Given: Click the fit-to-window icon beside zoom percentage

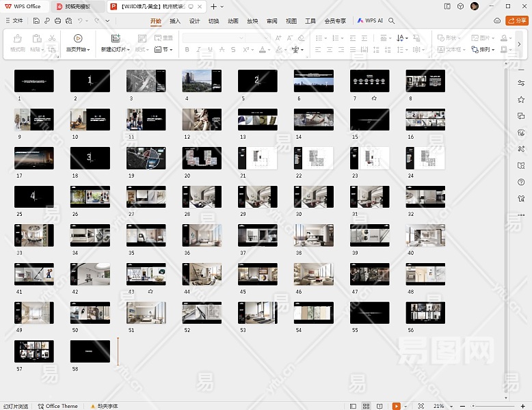Looking at the screenshot, I should [421, 406].
